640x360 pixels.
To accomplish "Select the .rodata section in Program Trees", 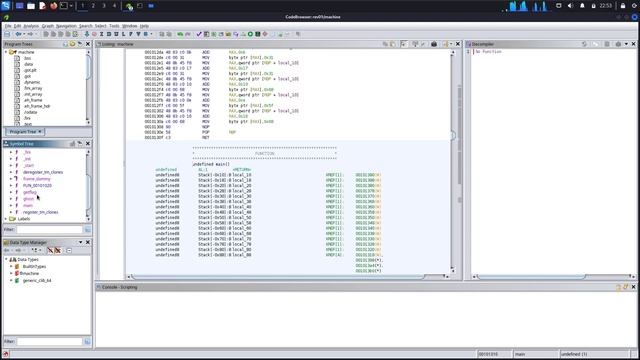I will coord(30,112).
